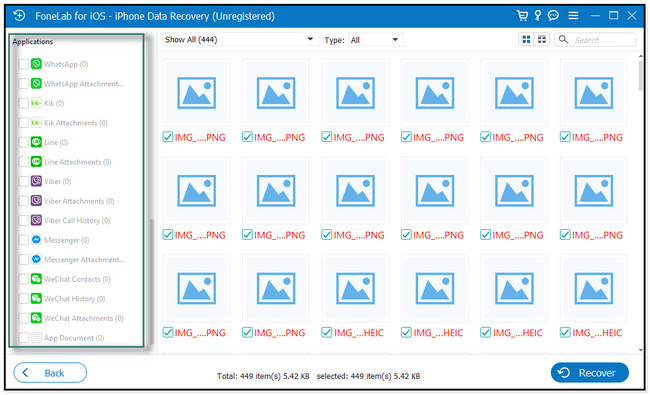Check the WeChat Contacts checkbox

(24, 279)
